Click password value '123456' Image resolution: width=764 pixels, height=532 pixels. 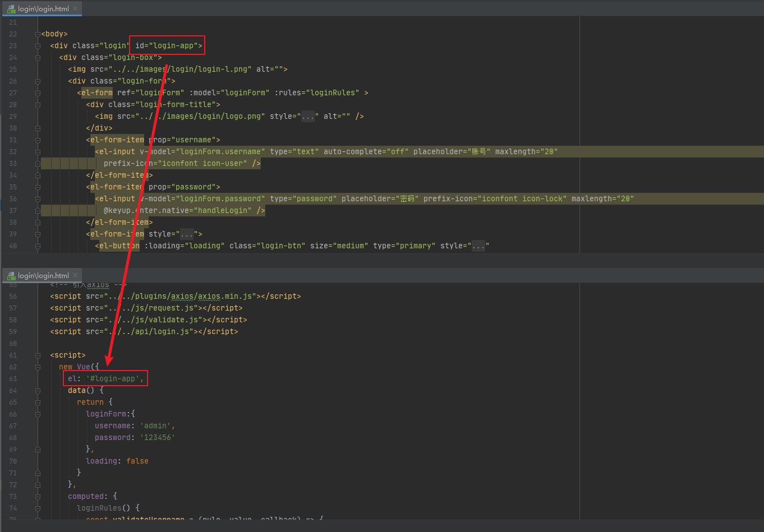click(x=158, y=438)
